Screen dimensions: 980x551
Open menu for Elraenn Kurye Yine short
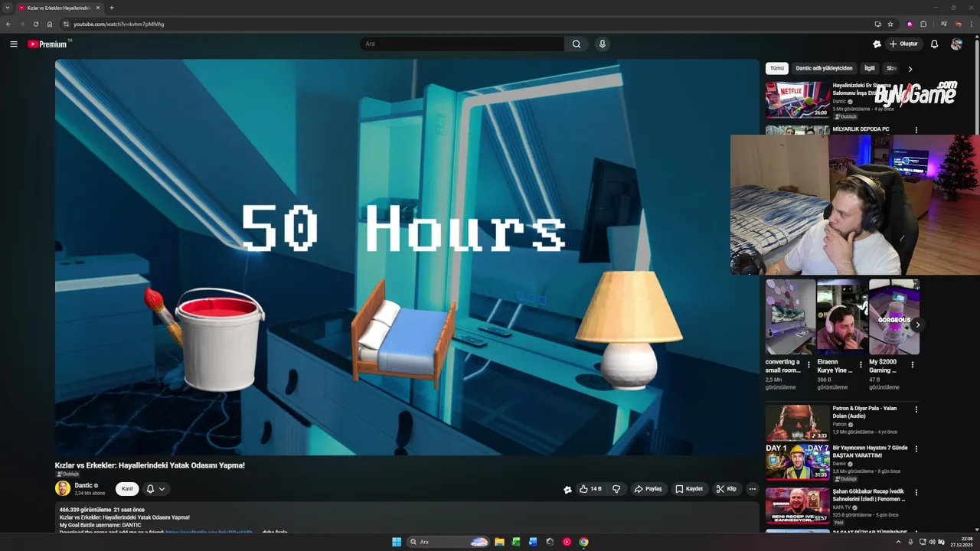click(x=861, y=365)
